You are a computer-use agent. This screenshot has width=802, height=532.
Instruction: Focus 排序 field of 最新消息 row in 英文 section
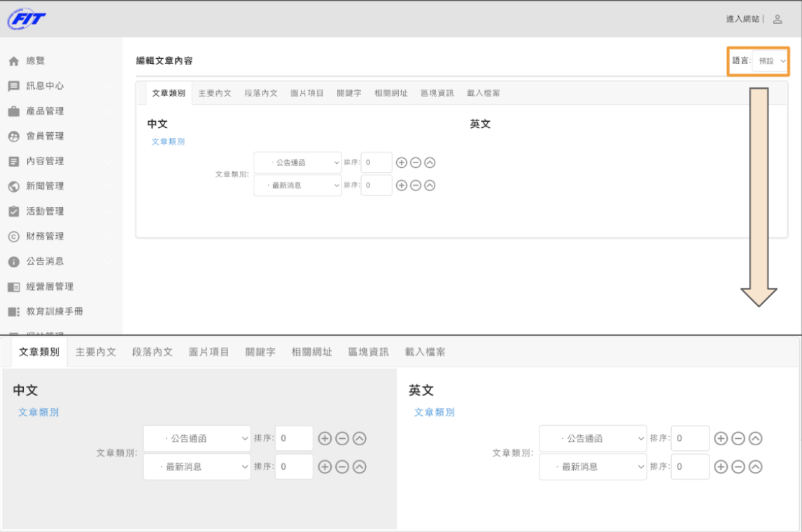click(690, 466)
